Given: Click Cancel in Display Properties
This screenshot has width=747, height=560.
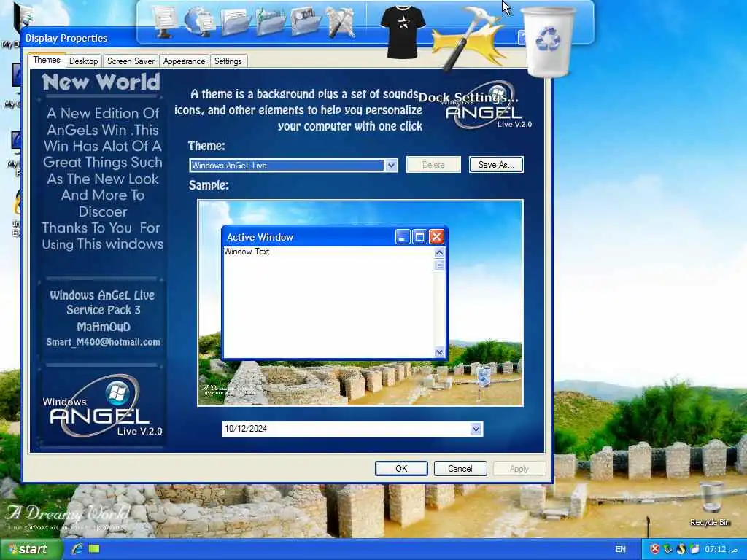Looking at the screenshot, I should point(460,469).
